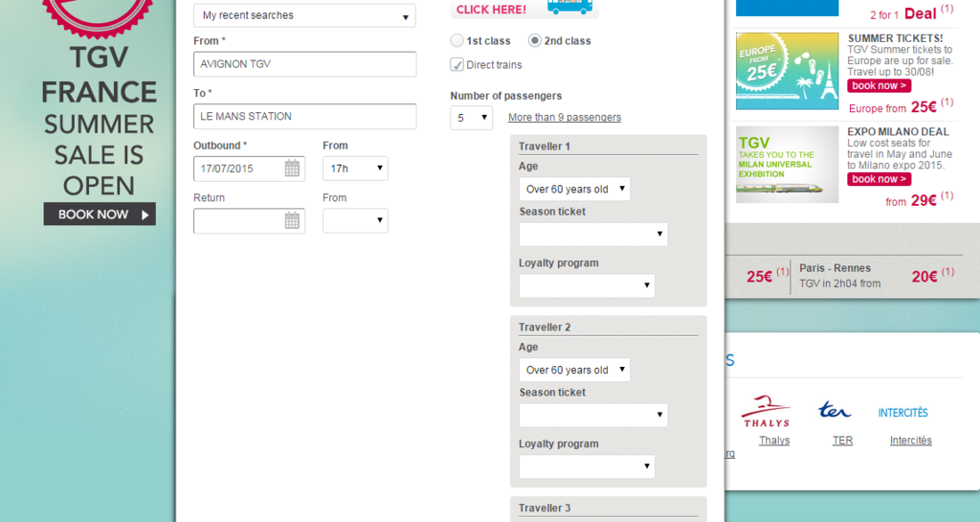Click book now under Expo Milano Deal
980x522 pixels.
pyautogui.click(x=879, y=179)
